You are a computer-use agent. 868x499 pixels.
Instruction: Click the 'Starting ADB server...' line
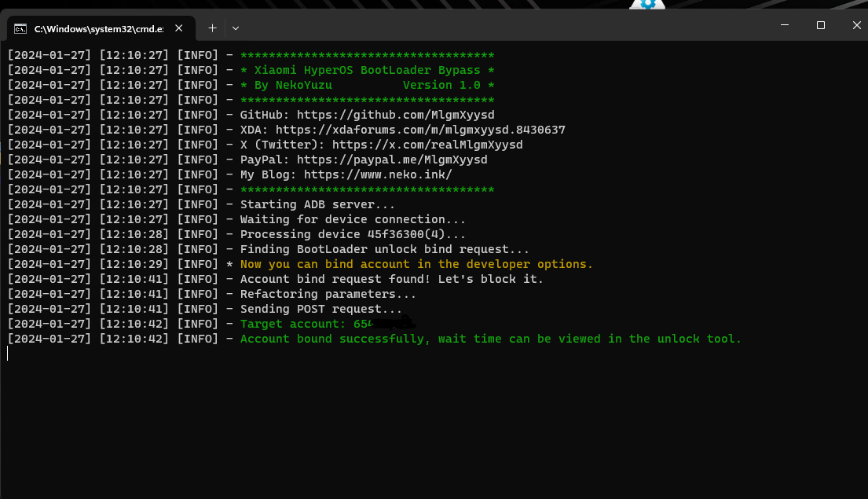click(318, 205)
